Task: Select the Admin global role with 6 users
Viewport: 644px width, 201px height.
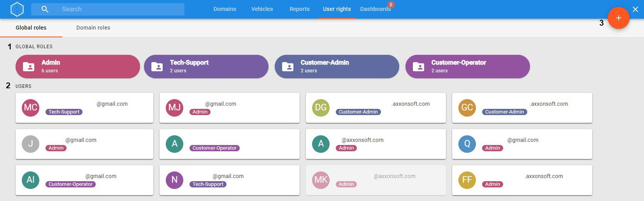Action: pyautogui.click(x=78, y=66)
